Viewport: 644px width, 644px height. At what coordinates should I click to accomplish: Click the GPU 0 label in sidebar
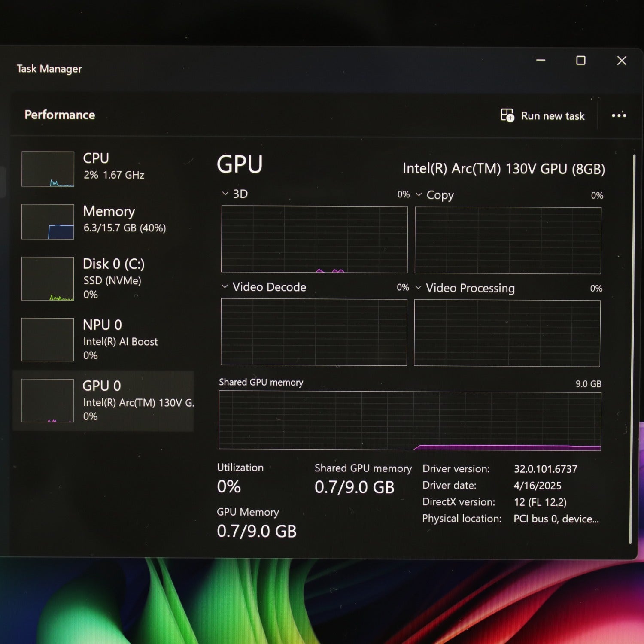tap(102, 386)
